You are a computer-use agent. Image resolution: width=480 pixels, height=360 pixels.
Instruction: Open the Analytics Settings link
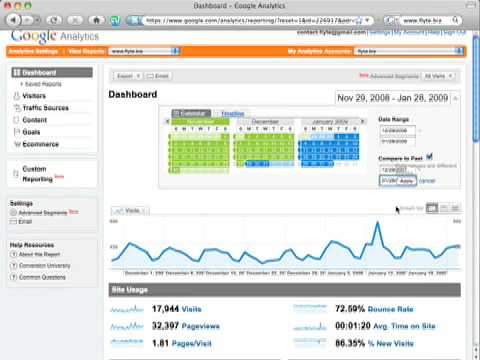[33, 51]
